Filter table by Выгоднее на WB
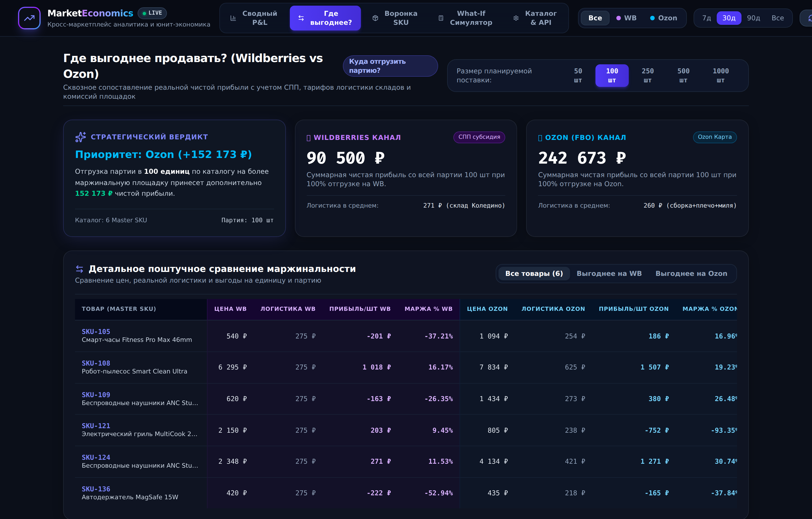 (x=609, y=273)
